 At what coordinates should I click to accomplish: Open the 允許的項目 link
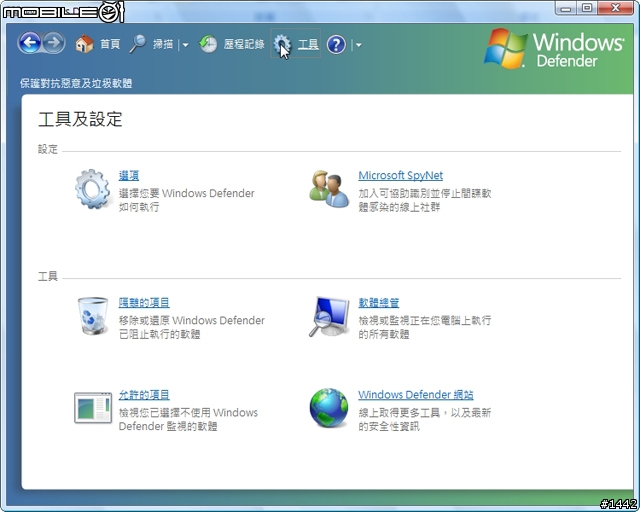(144, 395)
